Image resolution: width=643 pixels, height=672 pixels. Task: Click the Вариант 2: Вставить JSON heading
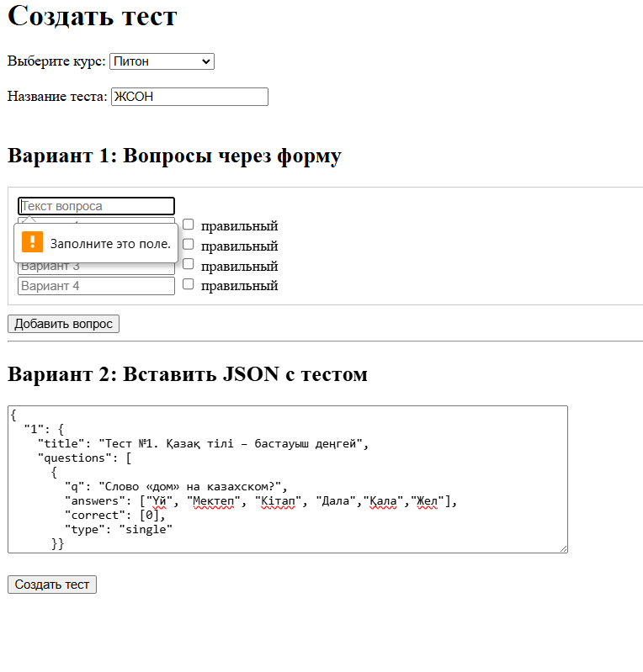[x=188, y=374]
